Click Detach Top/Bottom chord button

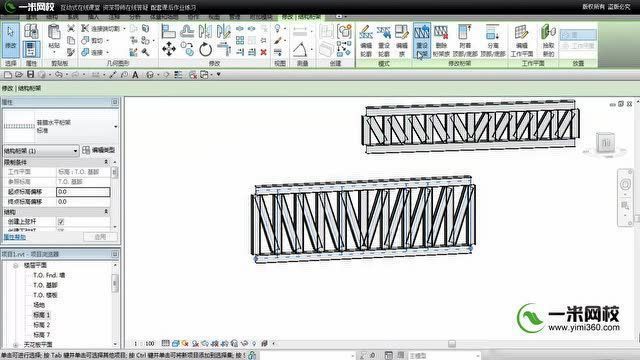click(493, 41)
